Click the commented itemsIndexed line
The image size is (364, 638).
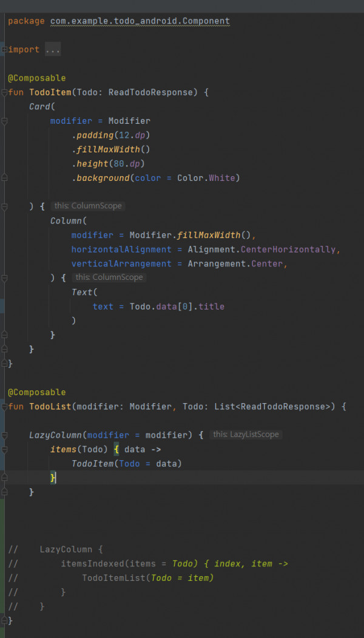tap(148, 564)
